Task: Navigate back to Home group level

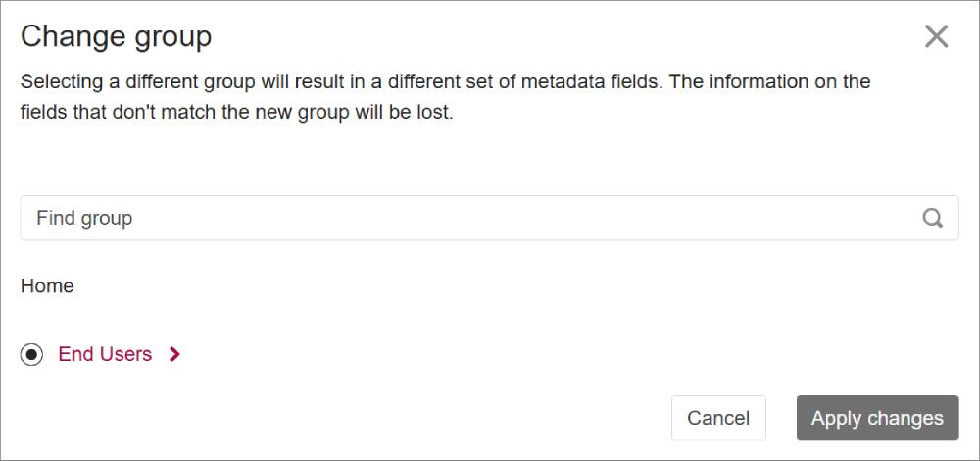Action: point(47,286)
